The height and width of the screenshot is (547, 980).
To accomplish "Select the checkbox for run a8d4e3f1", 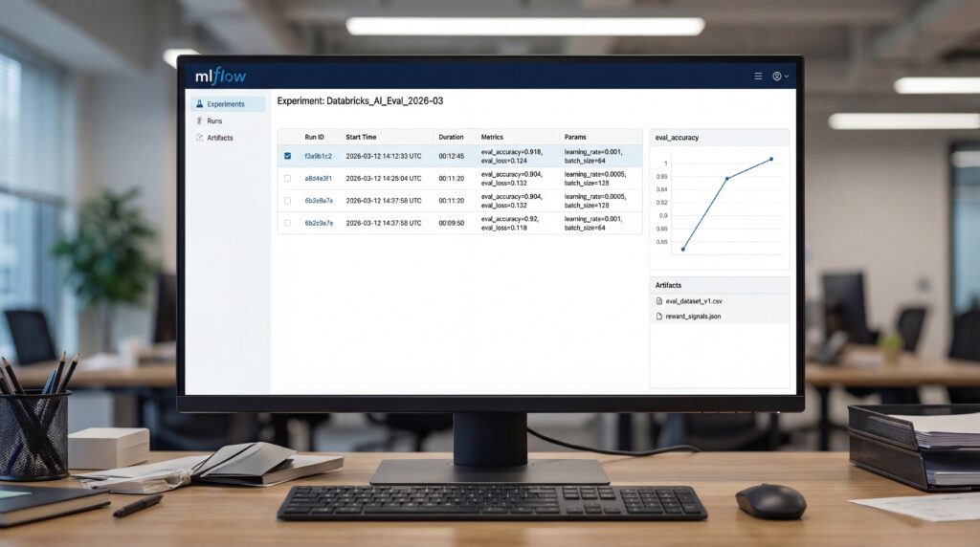I will click(x=287, y=178).
